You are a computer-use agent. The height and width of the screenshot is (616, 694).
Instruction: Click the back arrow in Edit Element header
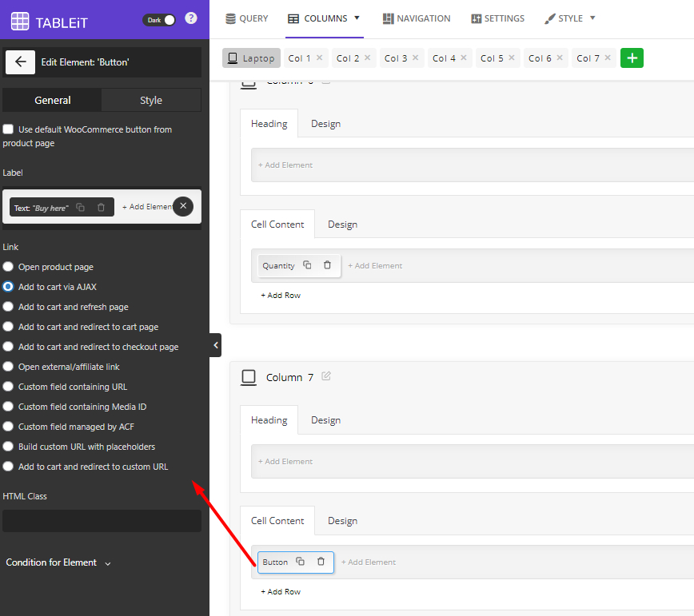click(20, 62)
